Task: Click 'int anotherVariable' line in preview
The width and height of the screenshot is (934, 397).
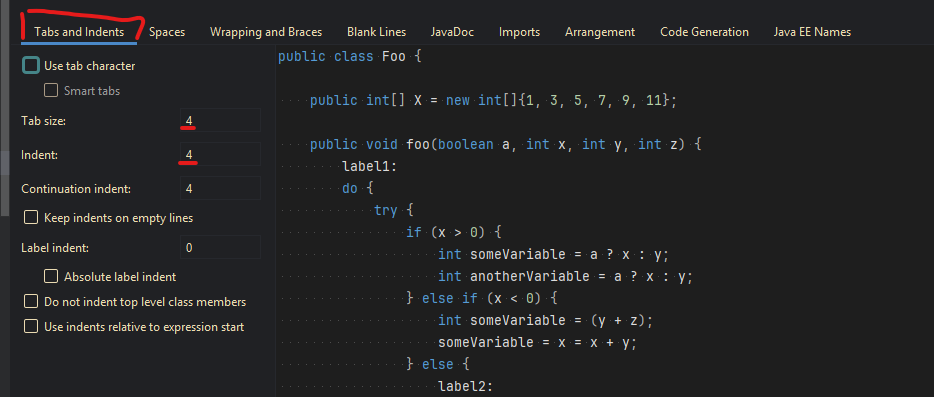Action: (x=565, y=277)
